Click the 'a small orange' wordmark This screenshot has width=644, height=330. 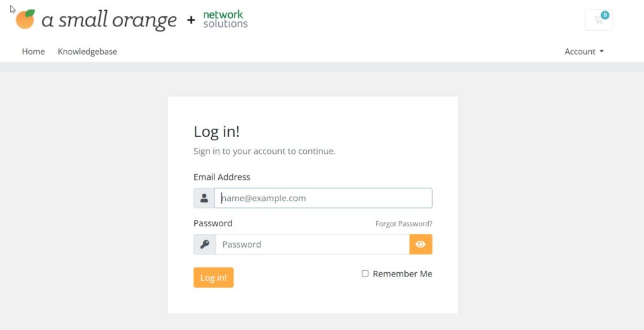pyautogui.click(x=109, y=21)
